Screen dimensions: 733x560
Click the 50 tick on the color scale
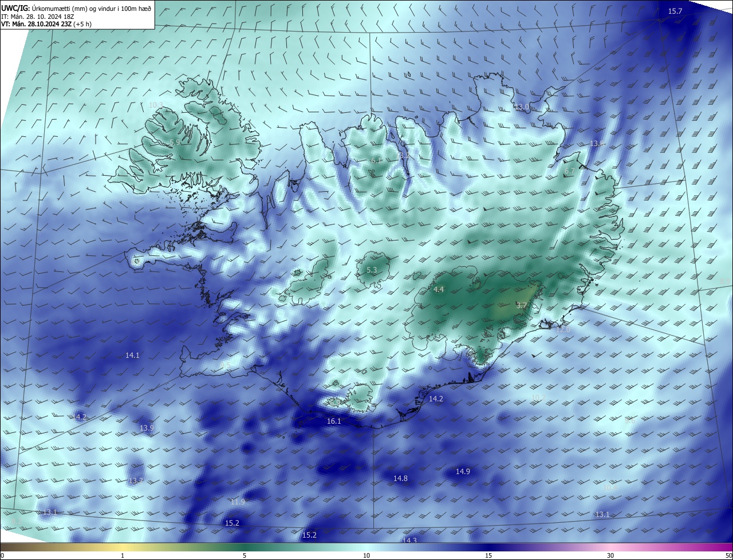pyautogui.click(x=728, y=555)
